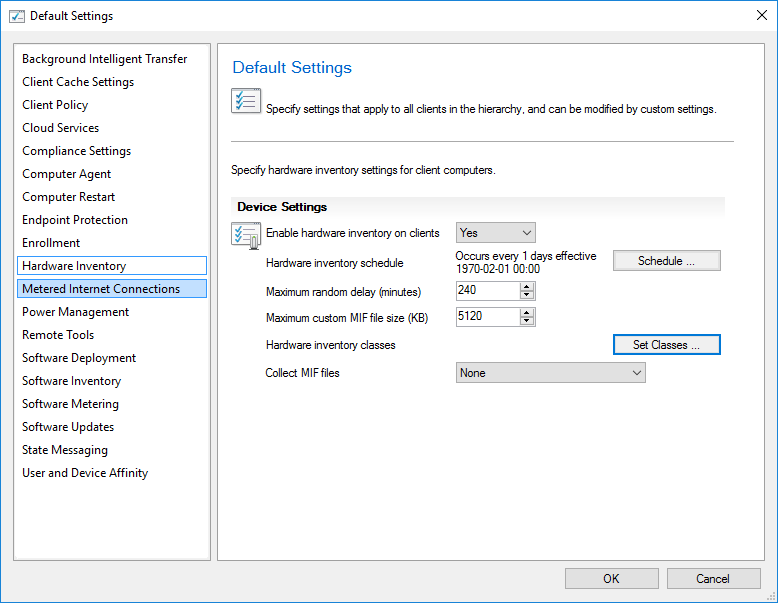This screenshot has width=778, height=603.
Task: Click the 'Collect MIF files' label
Action: pos(302,373)
